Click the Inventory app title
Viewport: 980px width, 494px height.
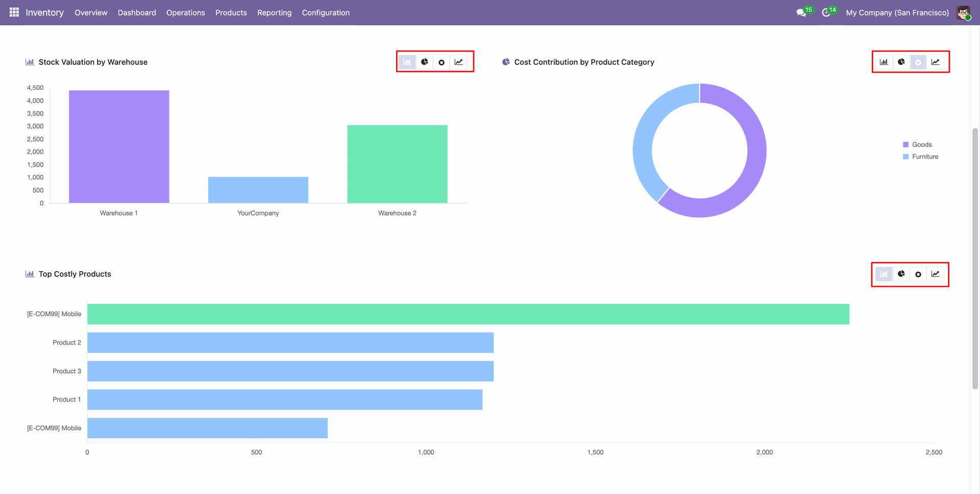(45, 13)
